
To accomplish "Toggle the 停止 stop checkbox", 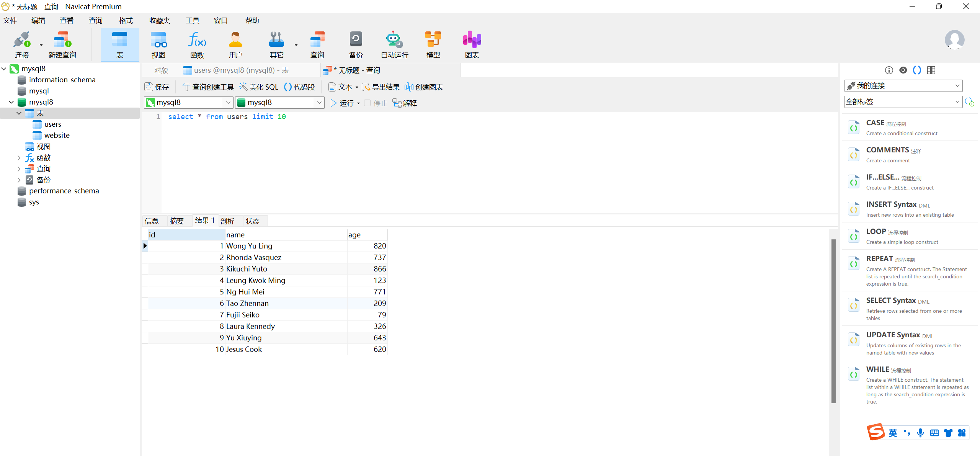I will 367,103.
